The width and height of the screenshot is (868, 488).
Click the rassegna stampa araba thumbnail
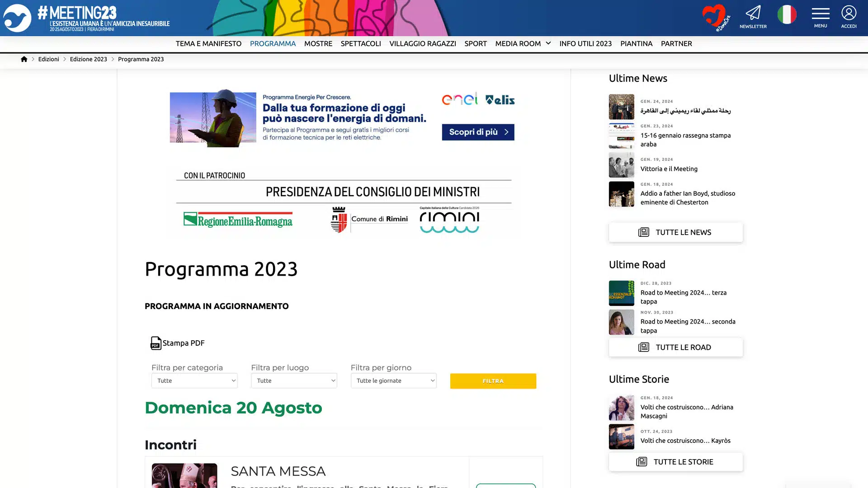pos(621,136)
